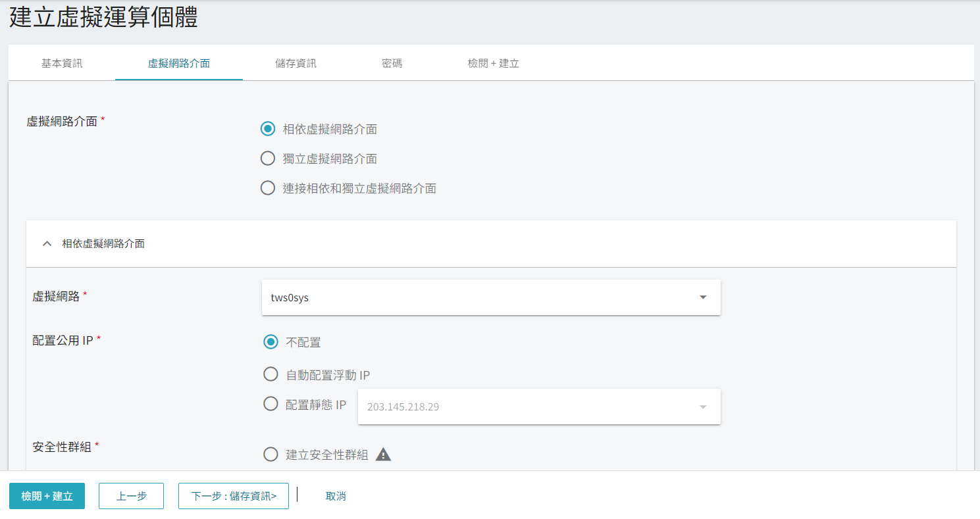
Task: Switch to the 虛擬網路介面 tab
Action: point(179,63)
